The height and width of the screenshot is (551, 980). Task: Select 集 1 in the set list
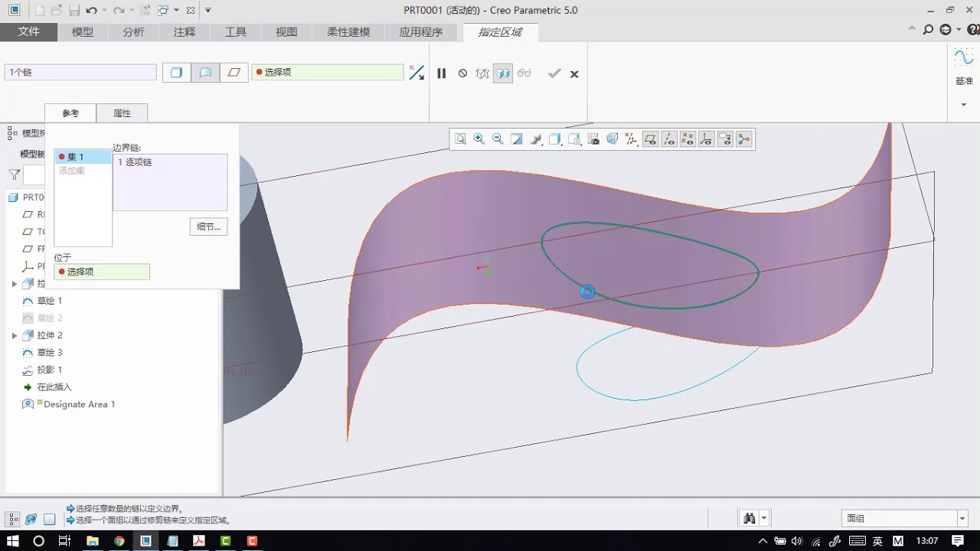coord(83,157)
